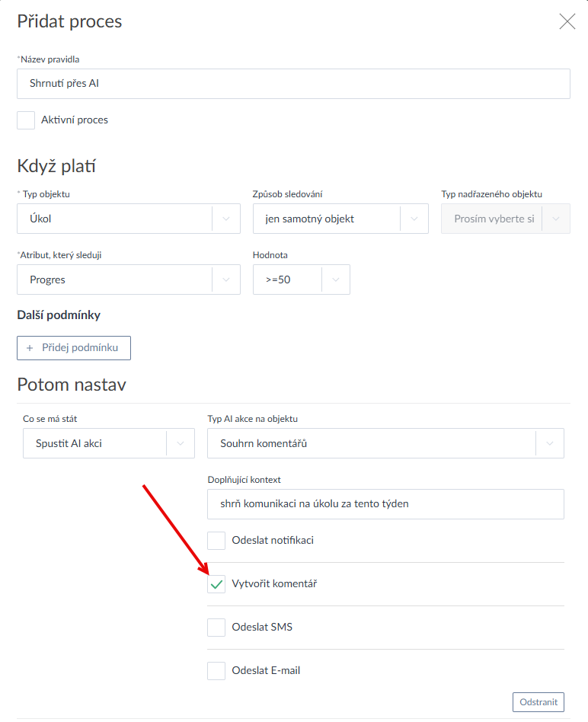Image resolution: width=588 pixels, height=722 pixels.
Task: Click into the Název pravidla text field
Action: (x=293, y=84)
